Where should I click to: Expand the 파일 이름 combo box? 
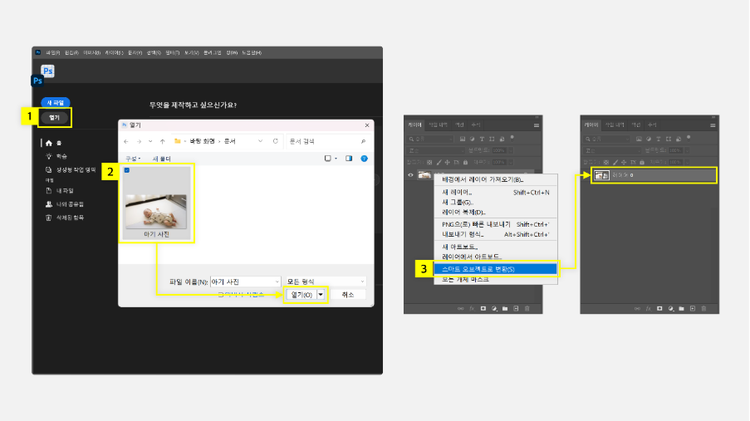click(x=276, y=282)
